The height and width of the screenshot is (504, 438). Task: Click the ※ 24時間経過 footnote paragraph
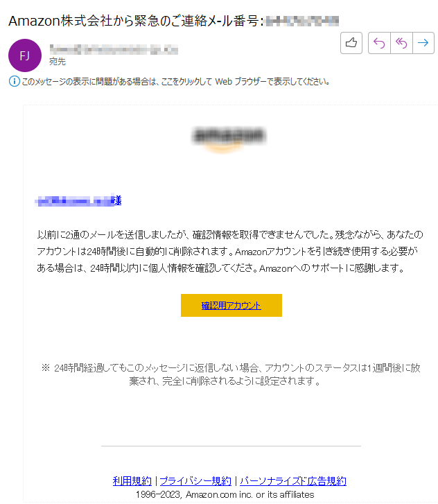pyautogui.click(x=231, y=374)
